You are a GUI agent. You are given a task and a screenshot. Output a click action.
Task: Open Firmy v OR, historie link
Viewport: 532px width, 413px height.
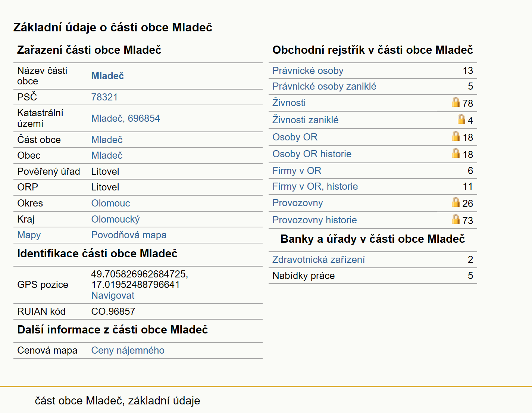pyautogui.click(x=315, y=186)
